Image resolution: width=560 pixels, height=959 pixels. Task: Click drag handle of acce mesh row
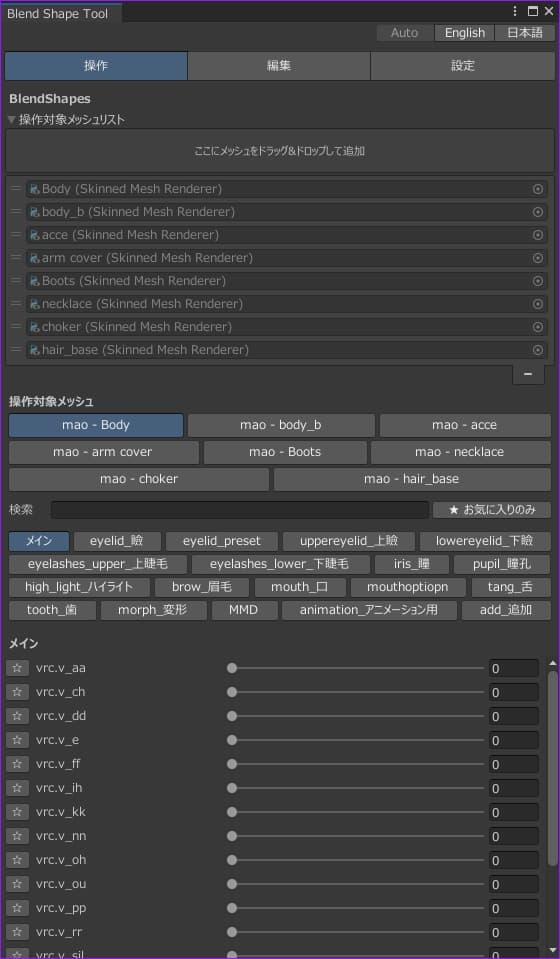pyautogui.click(x=16, y=235)
